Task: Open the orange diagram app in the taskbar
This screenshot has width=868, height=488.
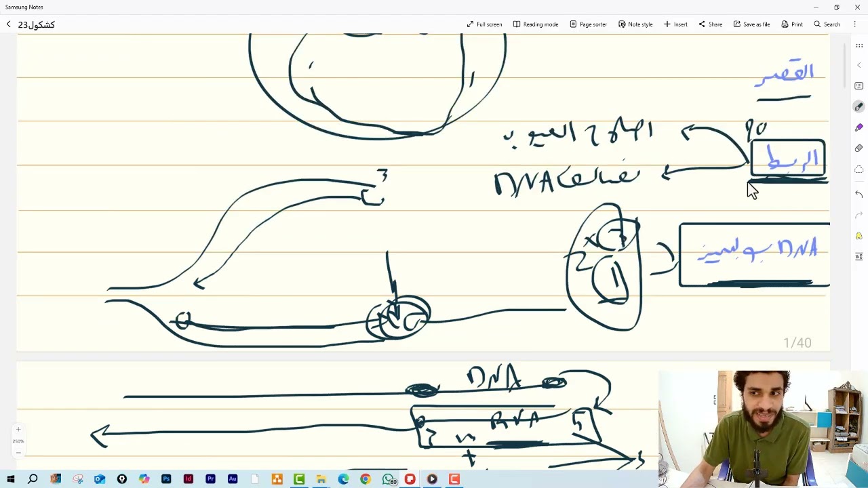Action: pyautogui.click(x=277, y=479)
